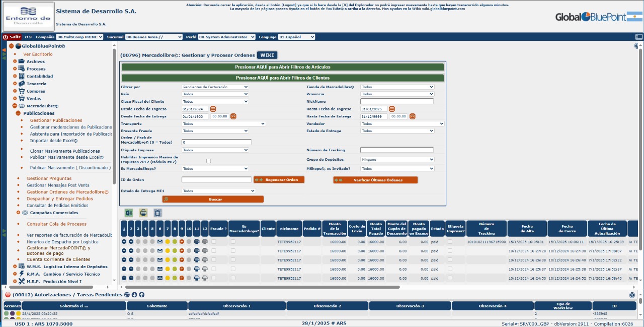This screenshot has width=644, height=327.
Task: Click the Verificar Últimas Órdenes button
Action: pos(375,180)
